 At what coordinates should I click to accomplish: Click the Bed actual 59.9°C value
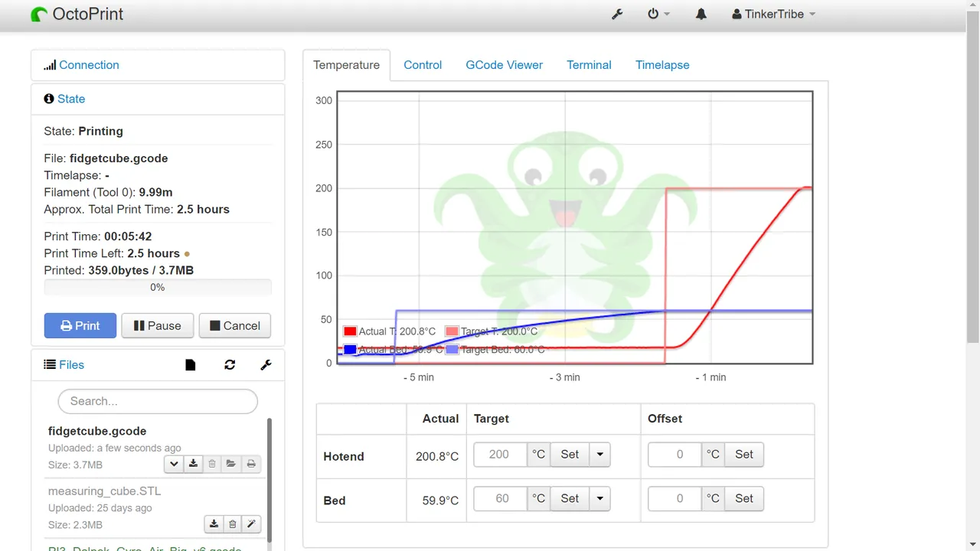pos(440,500)
